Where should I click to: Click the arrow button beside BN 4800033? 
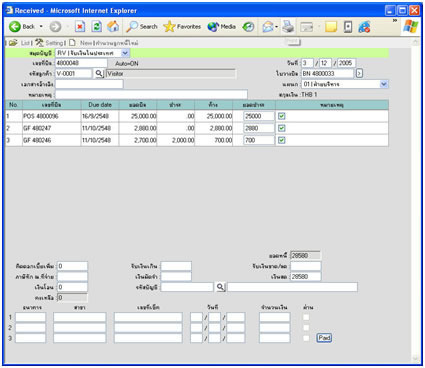point(359,73)
